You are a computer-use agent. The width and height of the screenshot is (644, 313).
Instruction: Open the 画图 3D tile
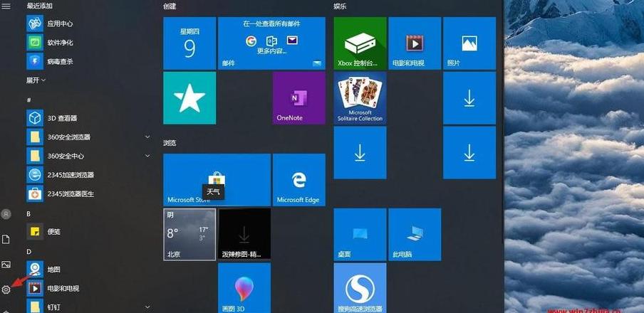coord(244,288)
